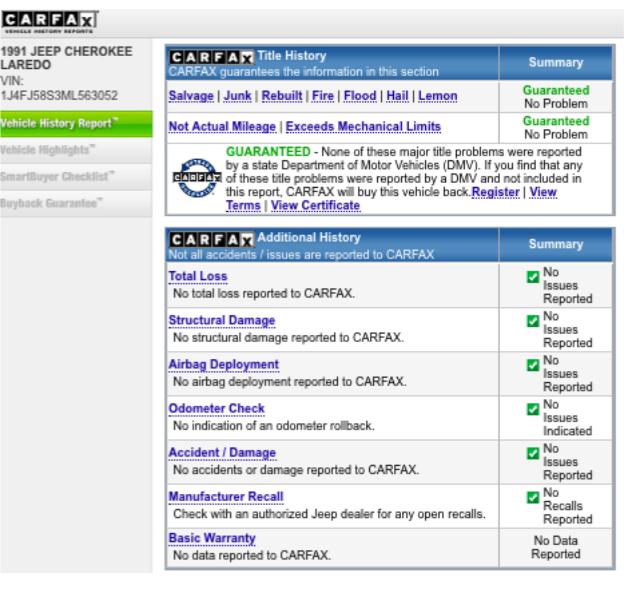Click 'No Data Reported' in Basic Warranty row
625x594 pixels.
(x=556, y=547)
